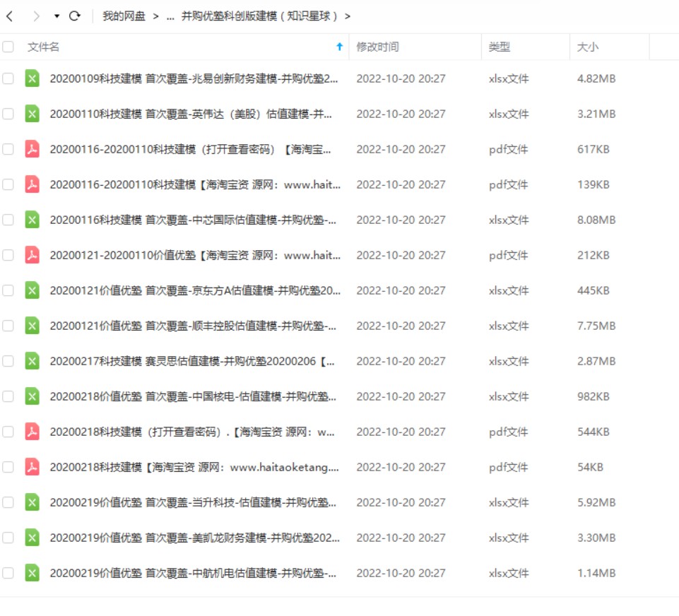Click the 3.30MB size value
Viewport: 679px width, 616px height.
click(x=596, y=538)
